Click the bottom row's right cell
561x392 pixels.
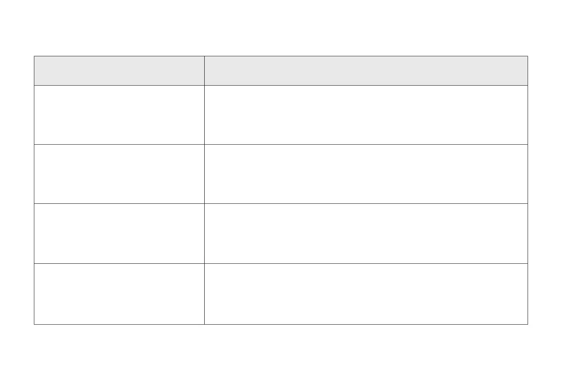[366, 294]
